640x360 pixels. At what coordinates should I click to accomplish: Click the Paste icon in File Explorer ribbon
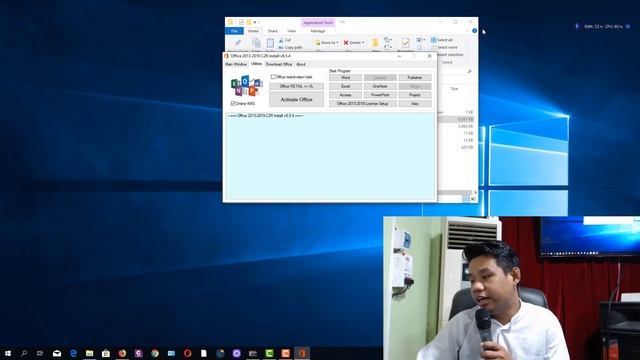pyautogui.click(x=270, y=43)
